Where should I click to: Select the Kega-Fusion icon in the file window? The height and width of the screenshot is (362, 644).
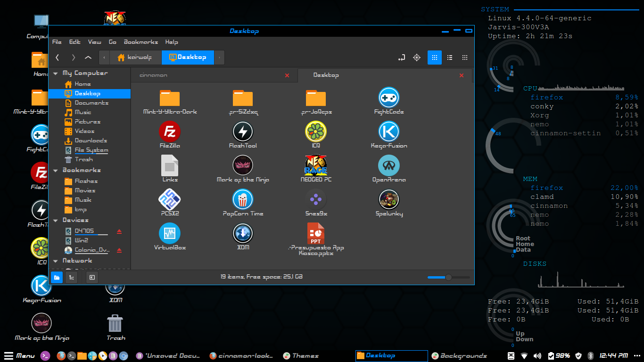(x=389, y=132)
